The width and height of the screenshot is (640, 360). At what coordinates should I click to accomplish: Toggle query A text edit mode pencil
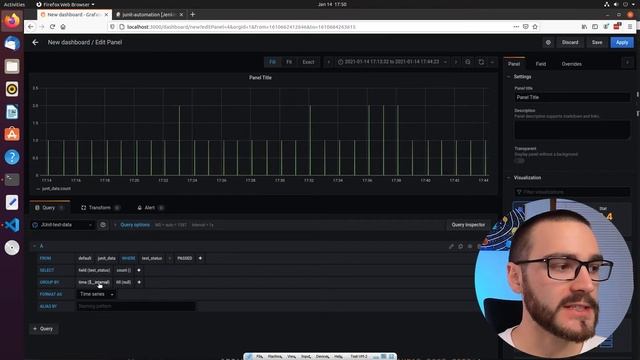click(451, 246)
